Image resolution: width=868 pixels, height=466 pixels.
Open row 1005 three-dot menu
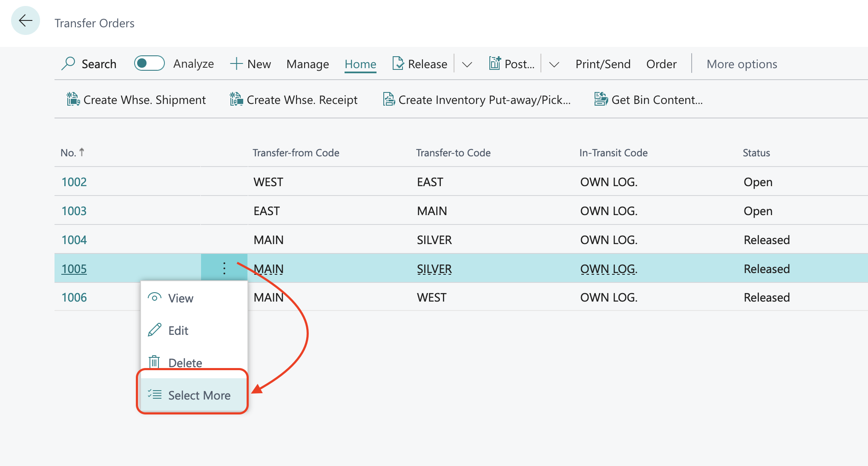[x=224, y=268]
